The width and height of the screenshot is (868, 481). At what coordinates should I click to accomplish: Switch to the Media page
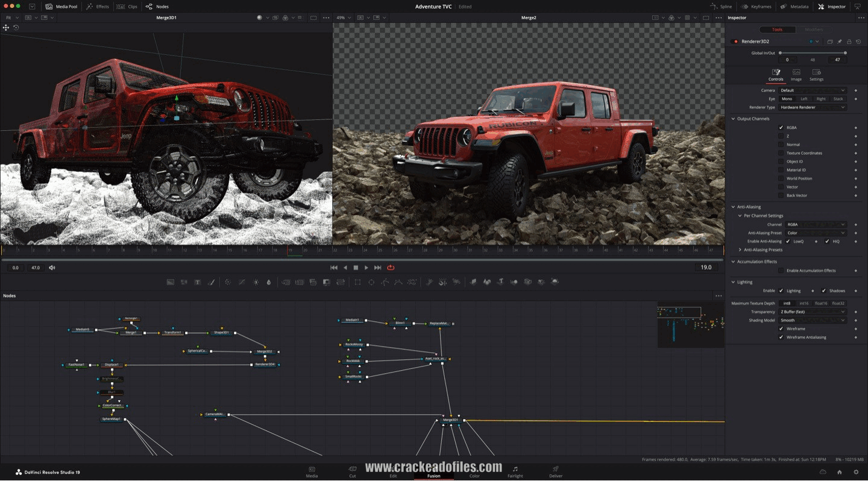point(312,471)
